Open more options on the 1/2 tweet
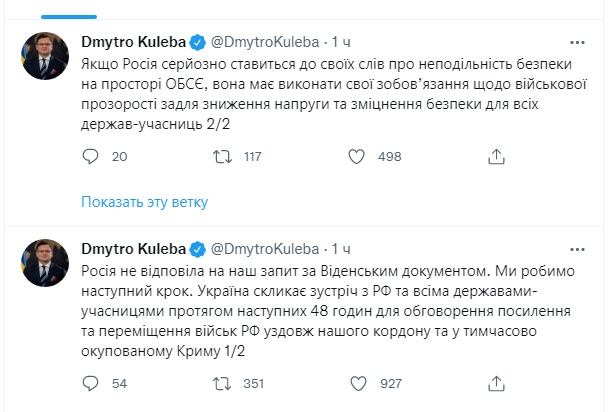The width and height of the screenshot is (611, 412). 576,247
